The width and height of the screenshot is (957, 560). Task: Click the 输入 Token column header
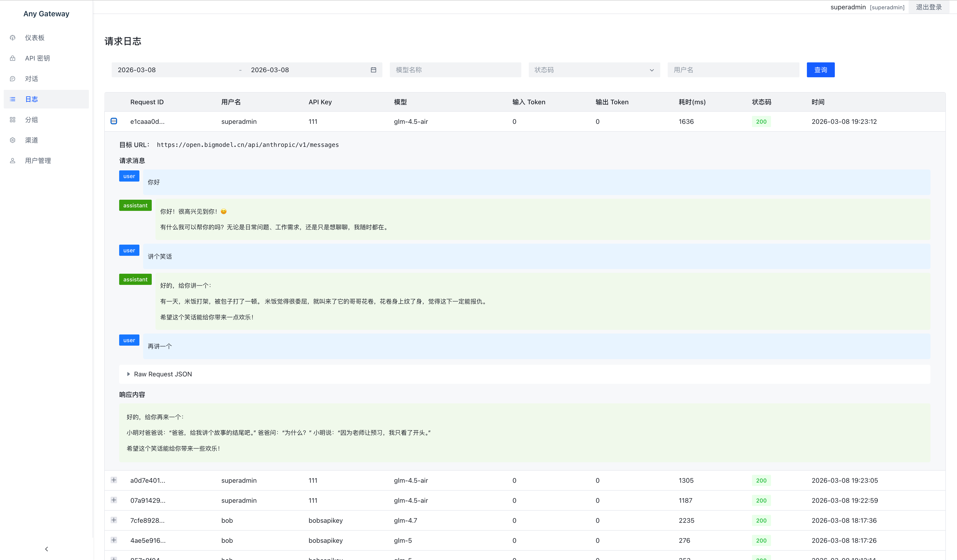[529, 102]
